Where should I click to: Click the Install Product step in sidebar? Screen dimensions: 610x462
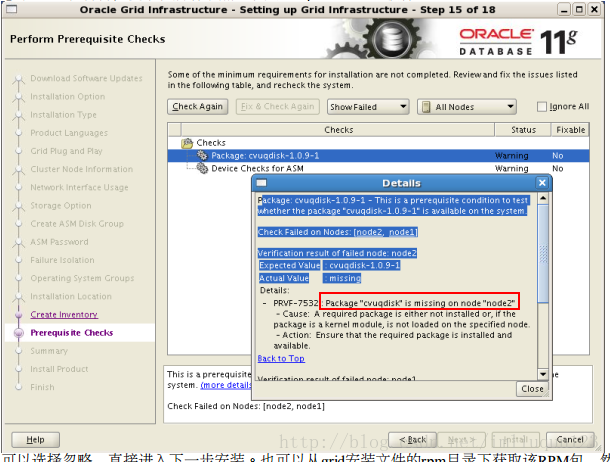pos(59,369)
